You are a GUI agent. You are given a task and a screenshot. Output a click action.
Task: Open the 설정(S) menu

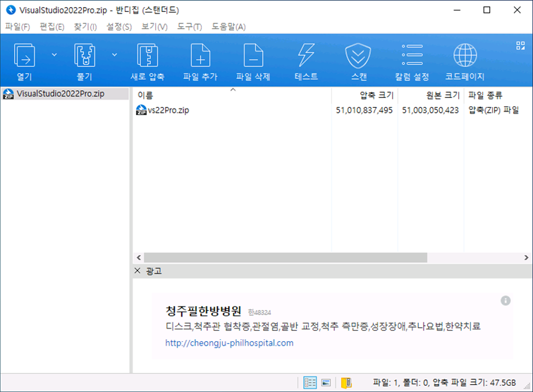click(119, 27)
